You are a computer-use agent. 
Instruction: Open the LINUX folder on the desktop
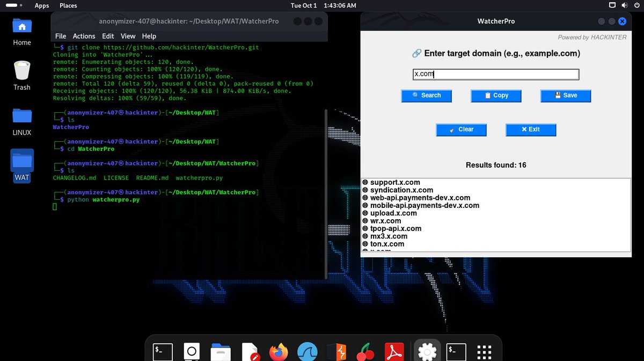click(x=21, y=116)
